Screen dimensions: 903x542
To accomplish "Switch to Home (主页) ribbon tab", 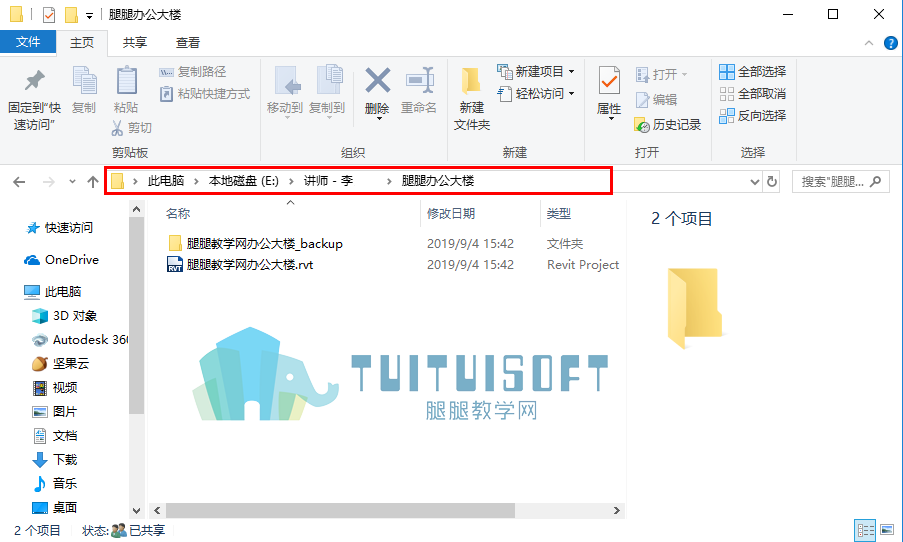I will click(x=82, y=43).
